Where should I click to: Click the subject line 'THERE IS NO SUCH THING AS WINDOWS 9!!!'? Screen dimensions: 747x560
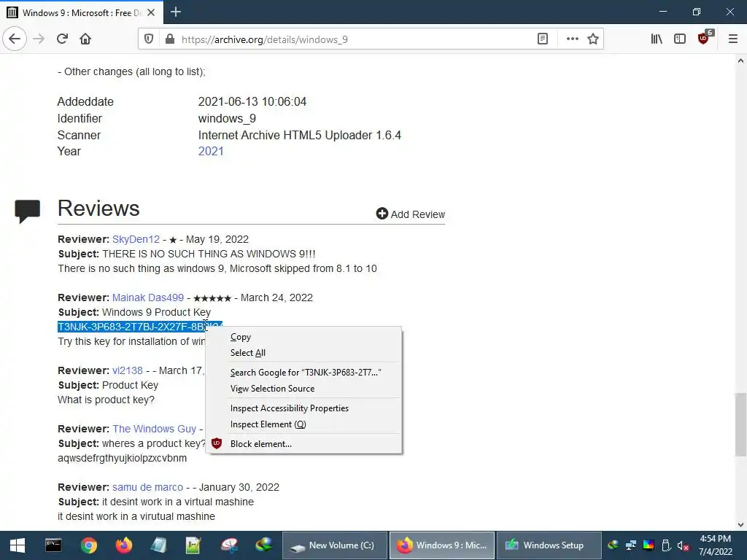coord(209,254)
